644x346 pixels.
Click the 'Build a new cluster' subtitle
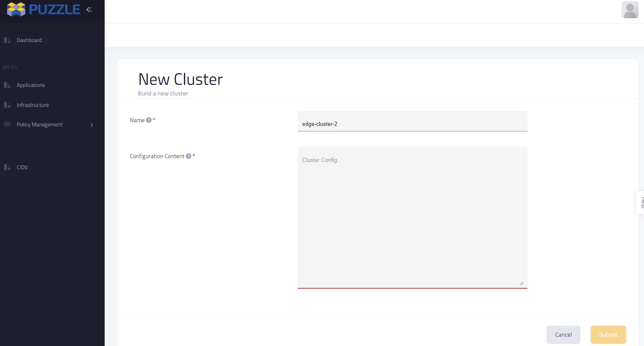point(163,94)
